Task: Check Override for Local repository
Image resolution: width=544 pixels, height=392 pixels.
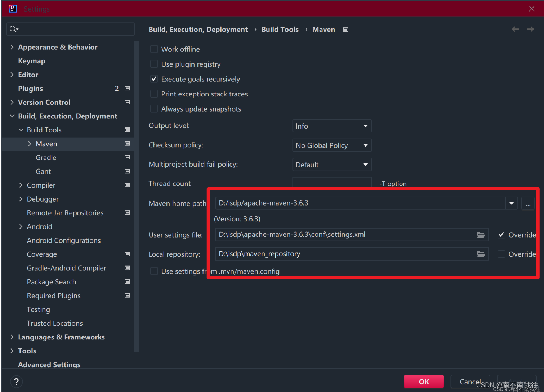Action: tap(501, 254)
